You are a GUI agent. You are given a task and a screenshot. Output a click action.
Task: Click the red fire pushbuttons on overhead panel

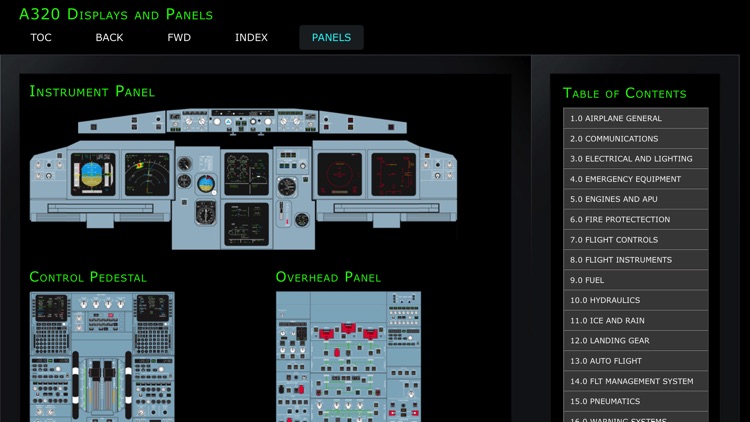[348, 331]
